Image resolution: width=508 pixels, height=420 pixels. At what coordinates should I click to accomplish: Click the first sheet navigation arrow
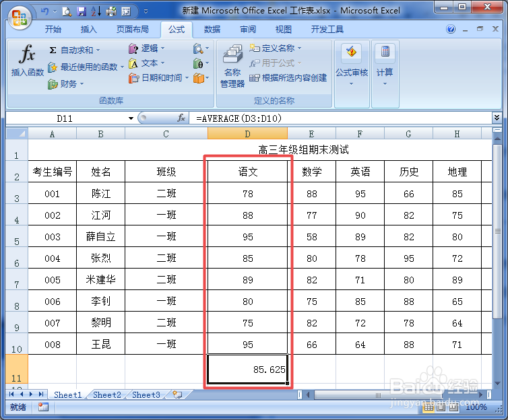click(11, 394)
